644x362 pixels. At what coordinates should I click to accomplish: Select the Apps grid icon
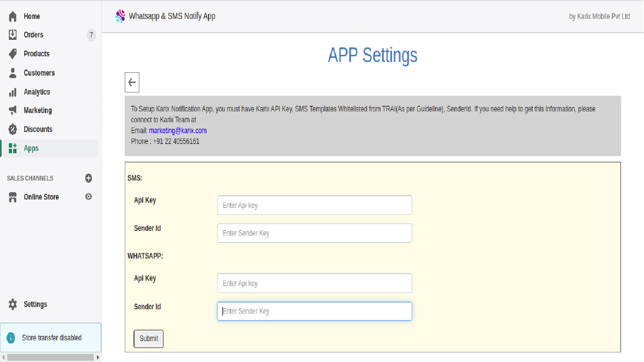pos(12,148)
